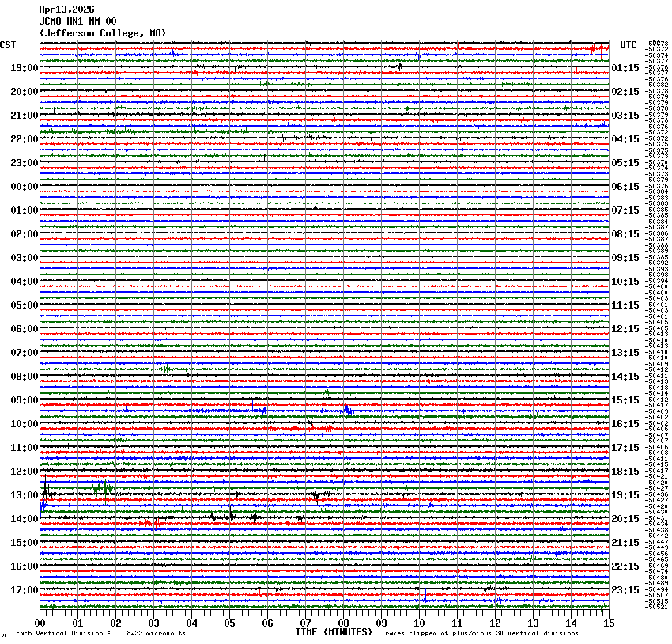
Task: Pick the 13:00 CST hour label
Action: pyautogui.click(x=25, y=495)
